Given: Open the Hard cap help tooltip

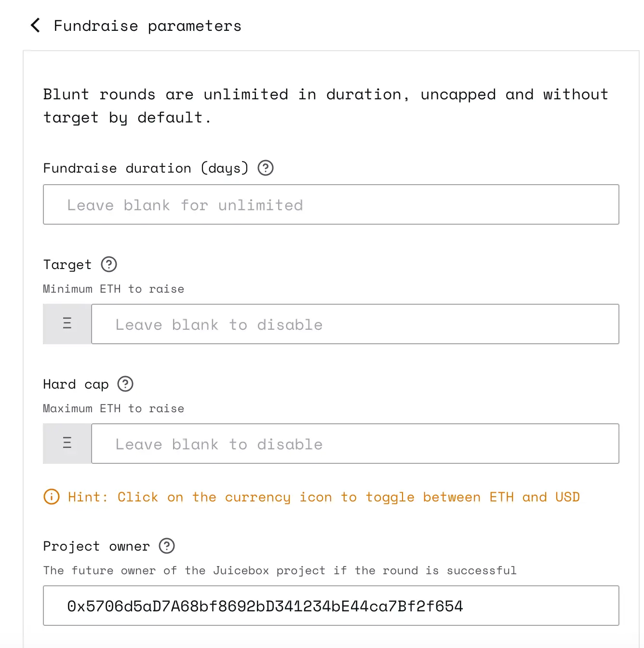Looking at the screenshot, I should (x=125, y=384).
